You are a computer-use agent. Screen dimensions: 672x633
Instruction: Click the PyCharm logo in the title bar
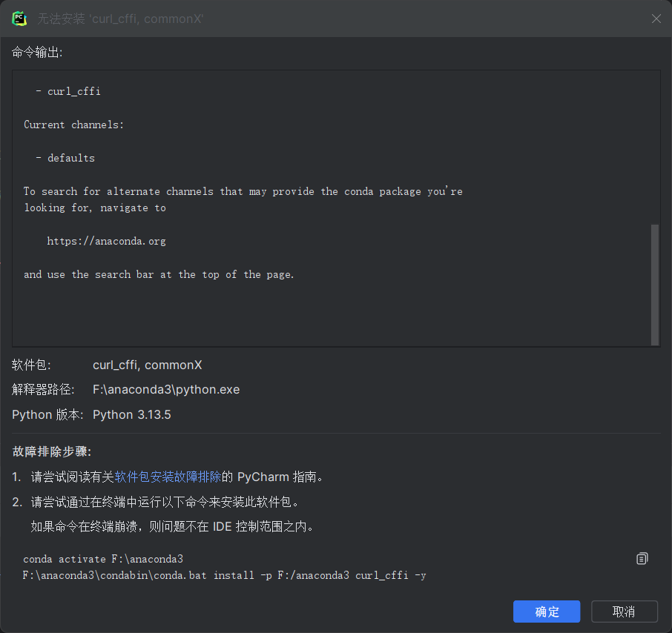click(19, 19)
